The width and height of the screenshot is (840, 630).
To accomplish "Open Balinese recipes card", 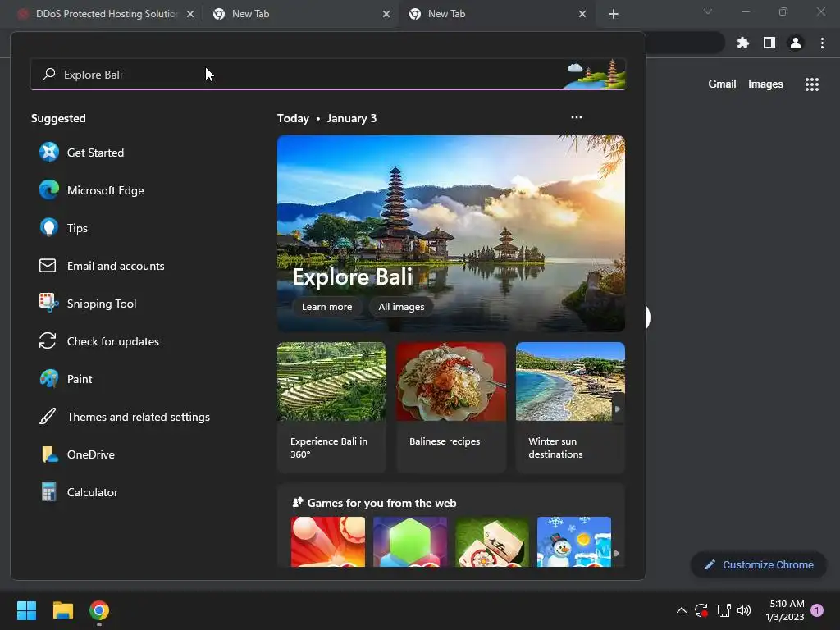I will pos(451,407).
